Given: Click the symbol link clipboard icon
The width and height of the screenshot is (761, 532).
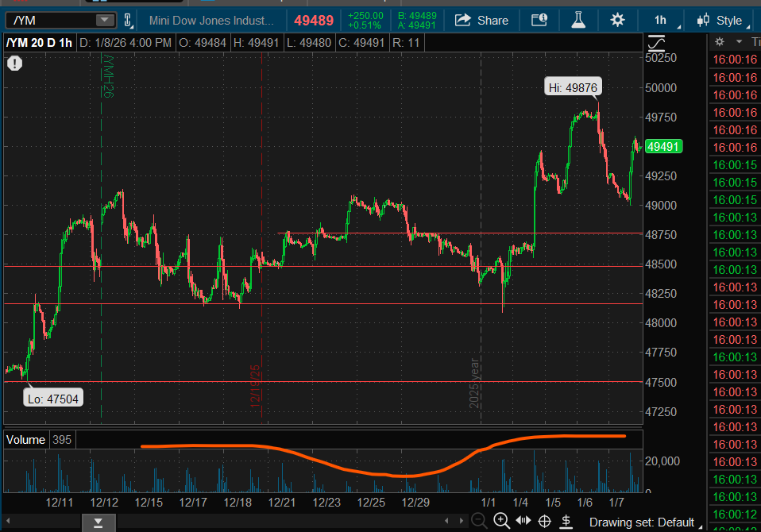Looking at the screenshot, I should tap(128, 21).
